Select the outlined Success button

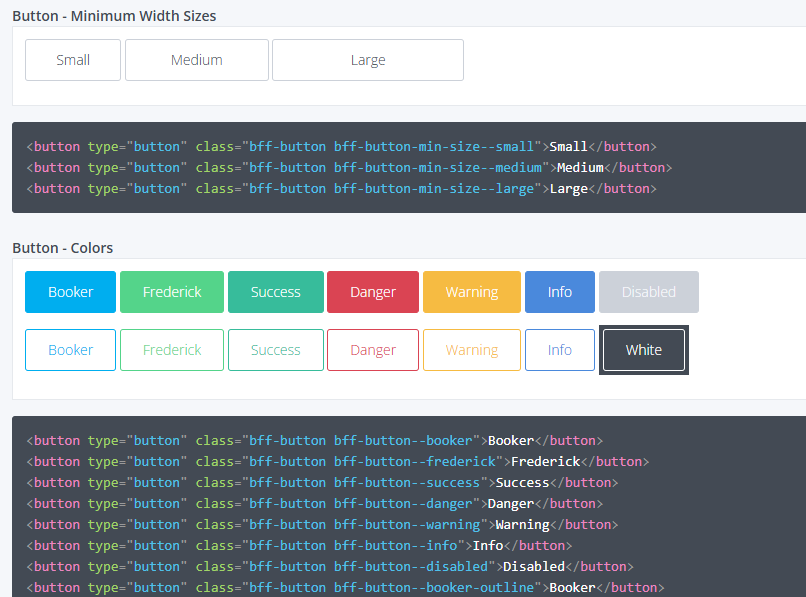(275, 350)
